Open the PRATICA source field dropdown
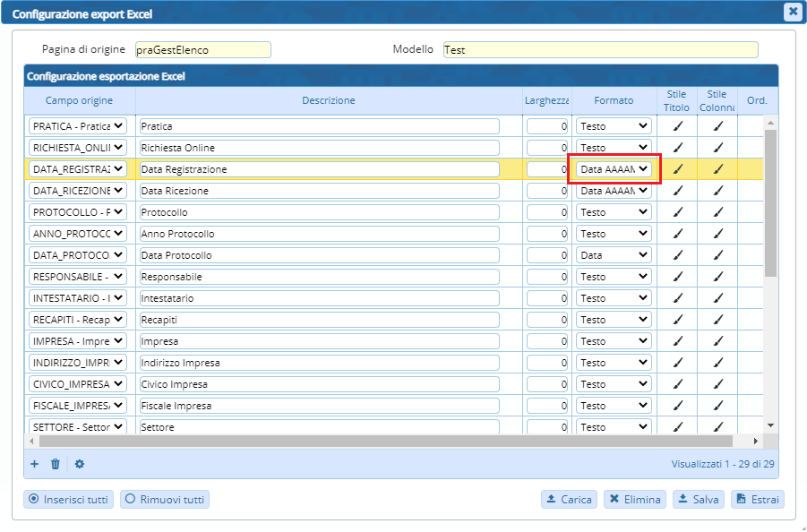Screen dimensions: 807x532 [78, 126]
